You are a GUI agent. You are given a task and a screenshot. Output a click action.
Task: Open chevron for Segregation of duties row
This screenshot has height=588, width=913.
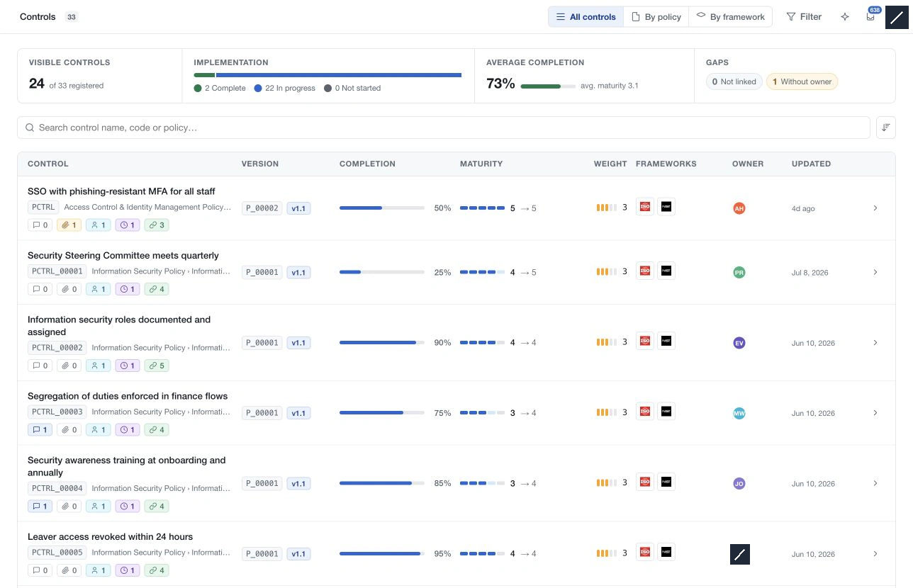875,413
